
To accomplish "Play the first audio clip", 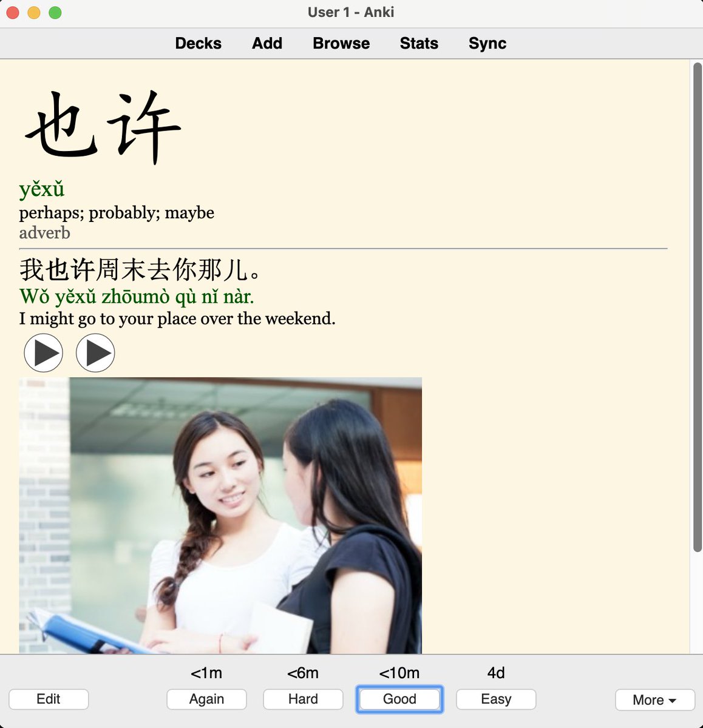I will 43,352.
